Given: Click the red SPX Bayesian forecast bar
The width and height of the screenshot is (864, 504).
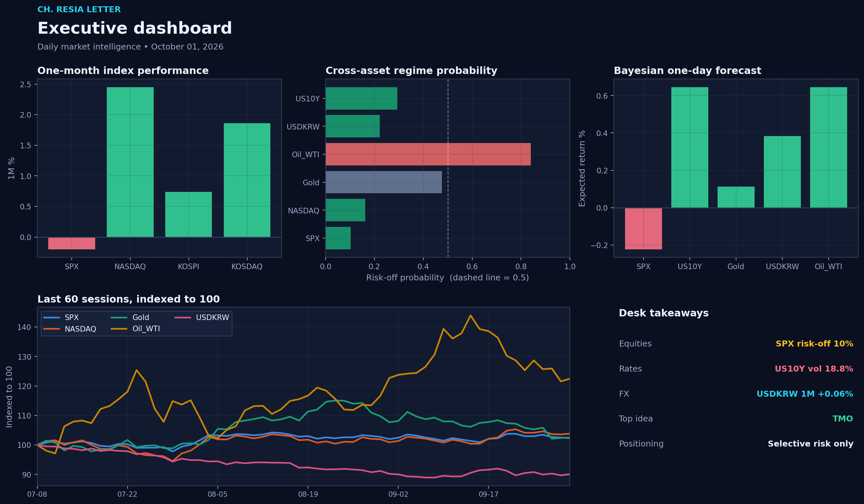Looking at the screenshot, I should 644,229.
